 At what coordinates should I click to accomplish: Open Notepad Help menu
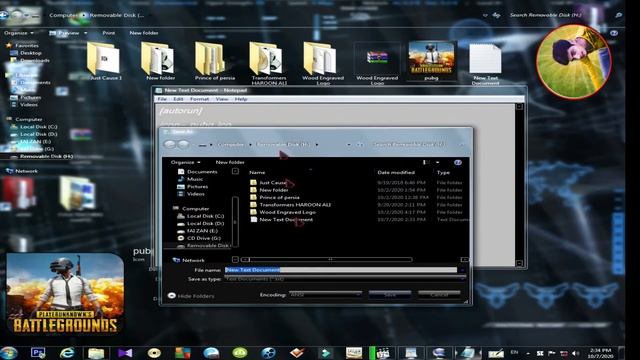[241, 99]
